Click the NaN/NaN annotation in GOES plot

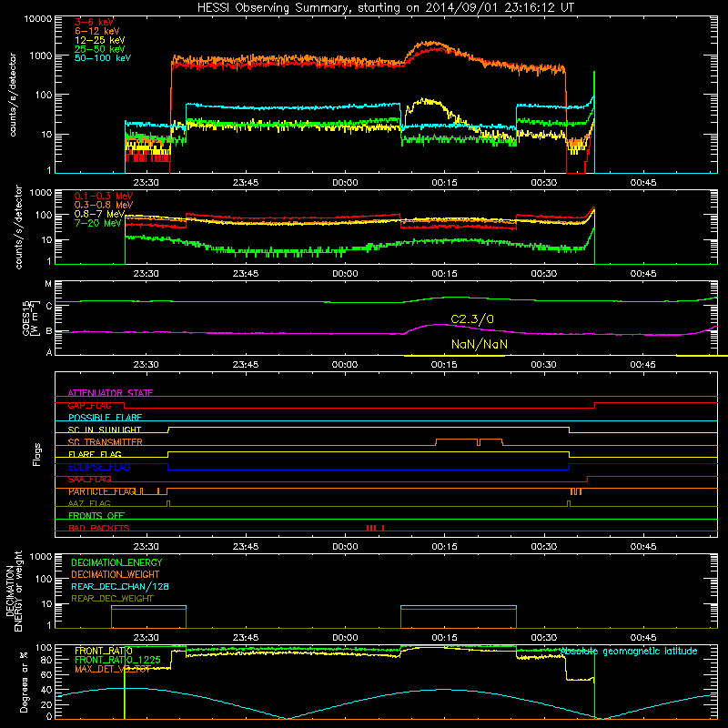[480, 344]
